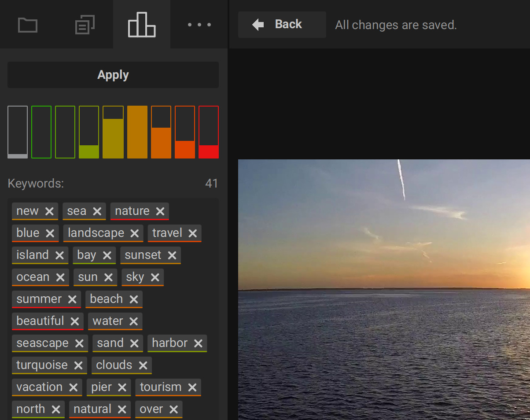Remove the 'harbor' keyword tag
Viewport: 530px width, 420px height.
(x=198, y=343)
